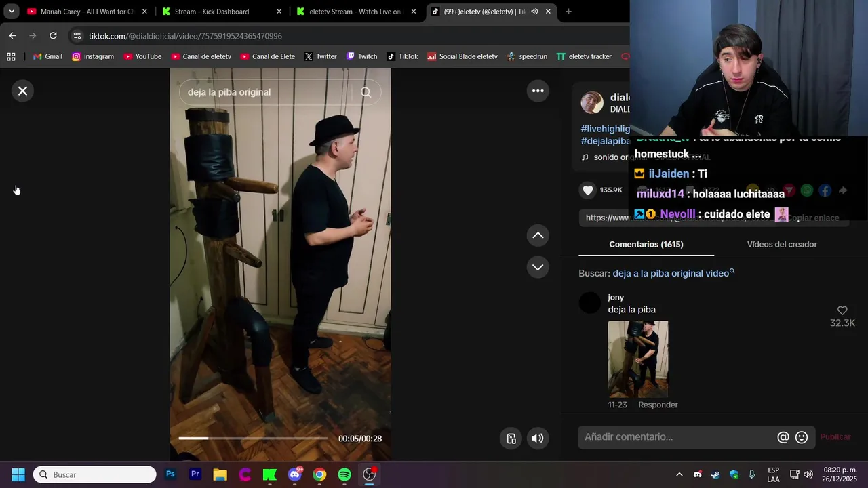Open the 'sonido original' music link
Screen dimensions: 868x488
[611, 157]
